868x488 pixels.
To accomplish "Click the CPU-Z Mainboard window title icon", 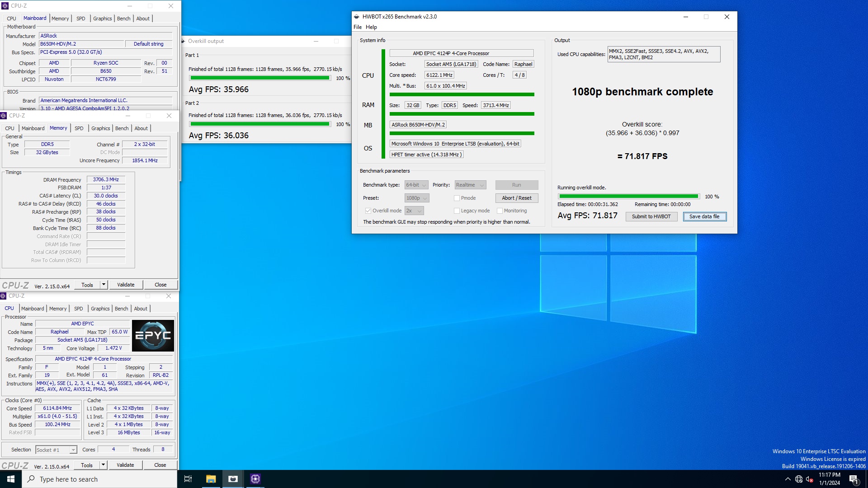I will [5, 6].
